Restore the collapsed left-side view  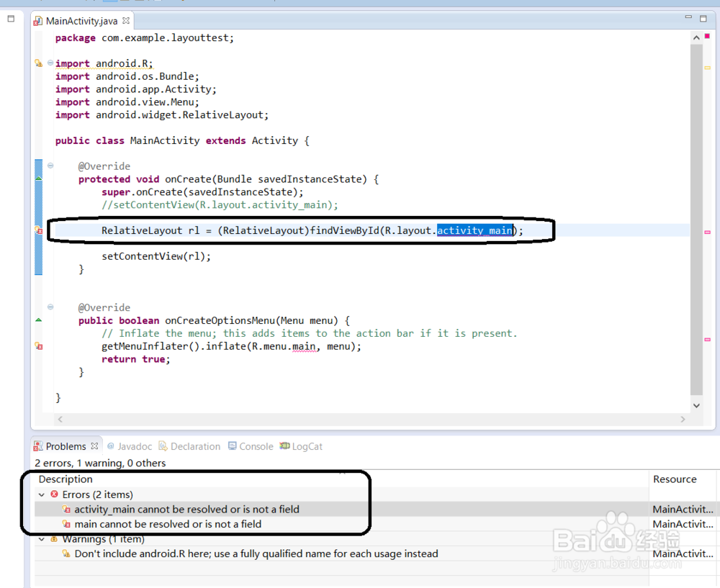pos(11,19)
